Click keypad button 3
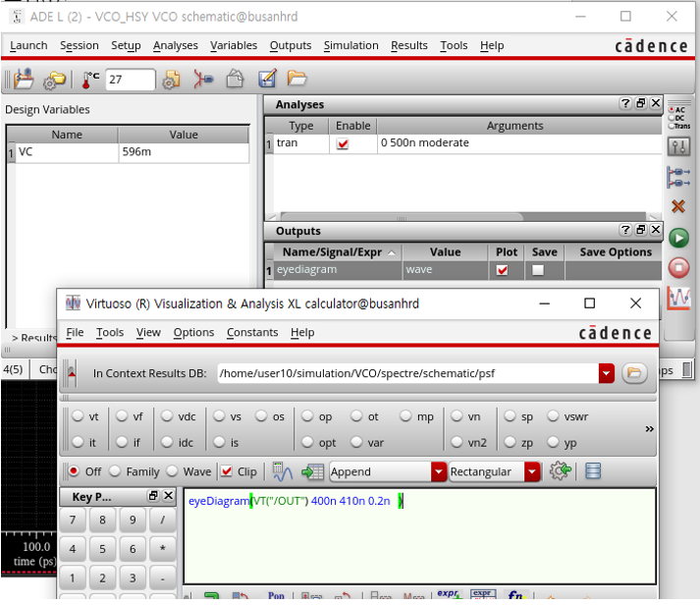 click(x=133, y=577)
